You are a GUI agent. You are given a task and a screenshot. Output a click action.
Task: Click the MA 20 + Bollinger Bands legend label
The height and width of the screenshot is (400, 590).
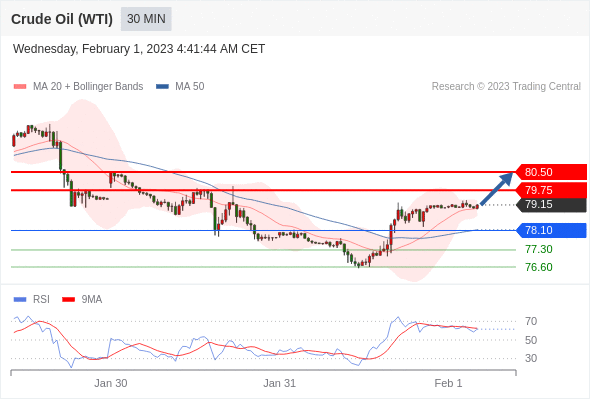click(88, 87)
